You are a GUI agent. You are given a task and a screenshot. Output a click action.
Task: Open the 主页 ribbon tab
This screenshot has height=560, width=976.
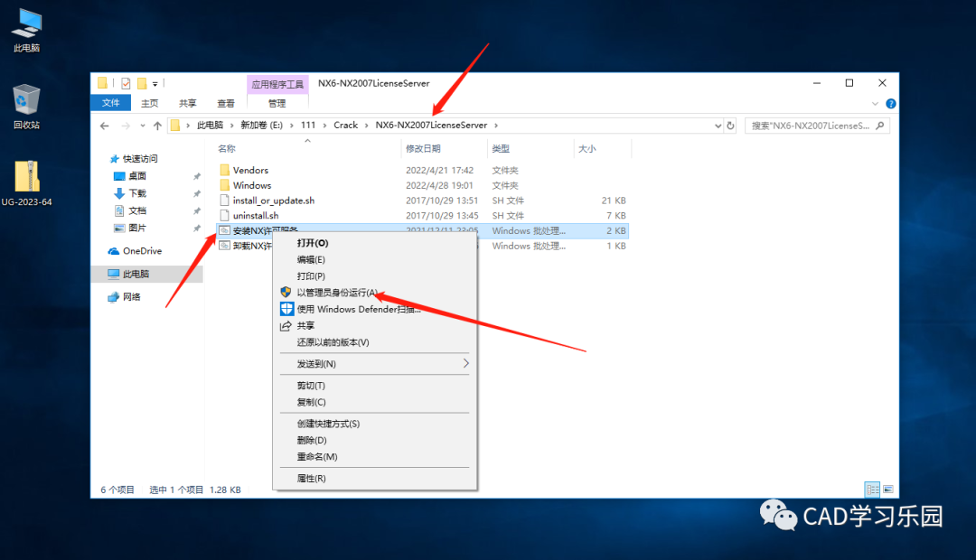pyautogui.click(x=149, y=103)
